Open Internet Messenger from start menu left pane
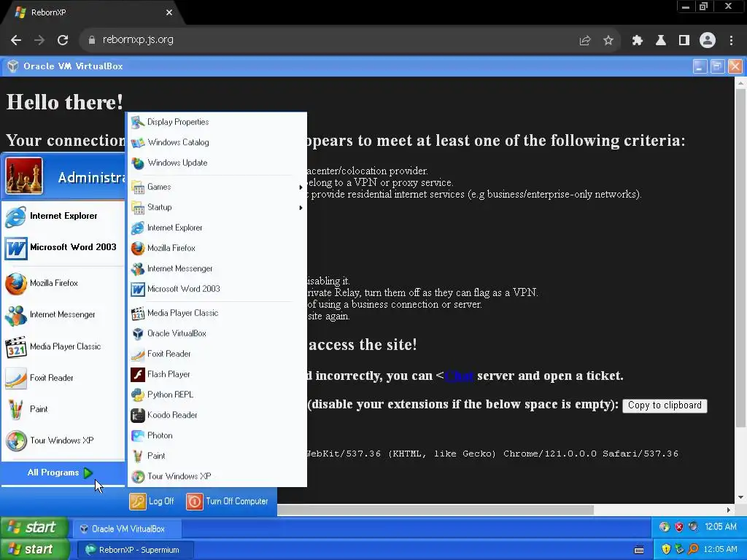747x560 pixels. click(63, 315)
